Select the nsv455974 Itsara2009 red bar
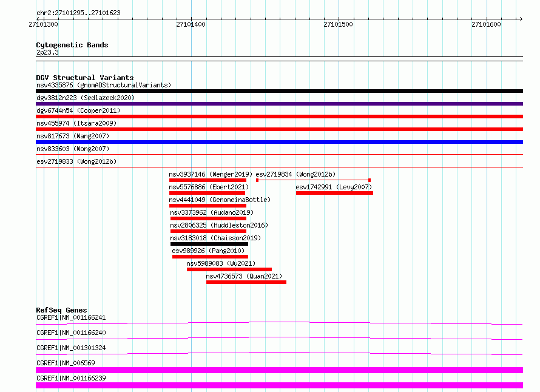The width and height of the screenshot is (540, 392). [279, 129]
